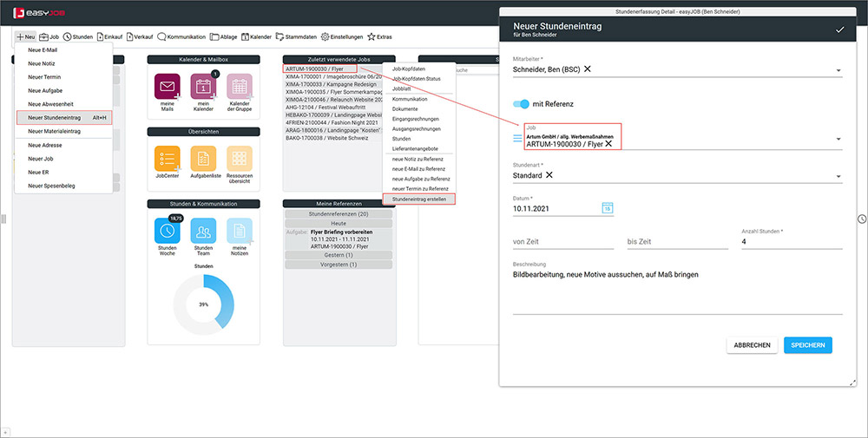Click the 'Anzahl Stunden' field with 4
The image size is (868, 438).
[792, 242]
